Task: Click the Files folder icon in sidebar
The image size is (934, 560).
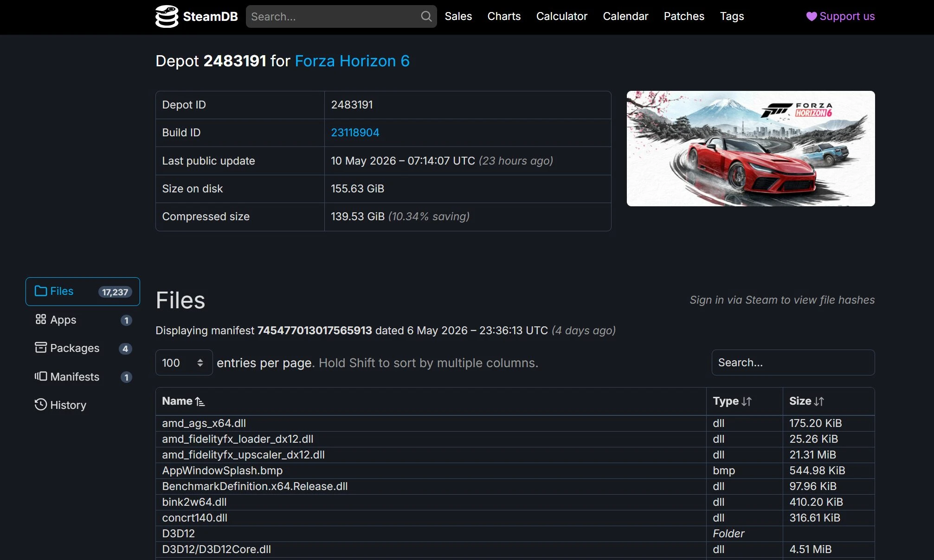Action: 41,291
